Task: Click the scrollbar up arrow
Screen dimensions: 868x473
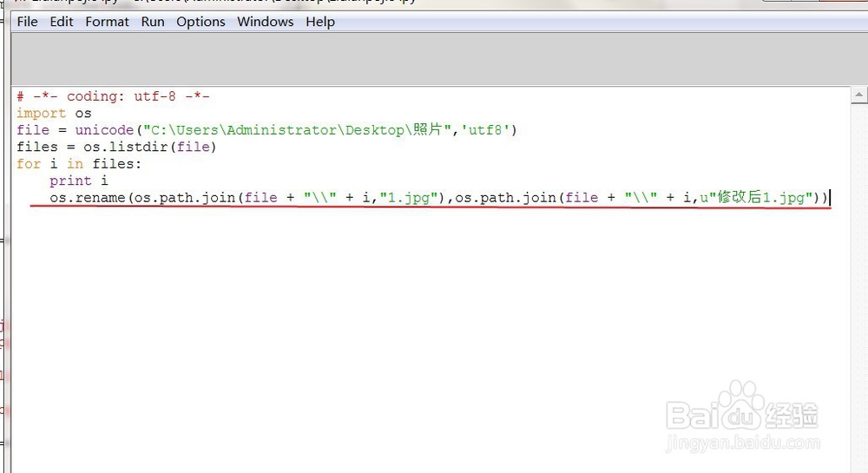Action: click(x=858, y=95)
